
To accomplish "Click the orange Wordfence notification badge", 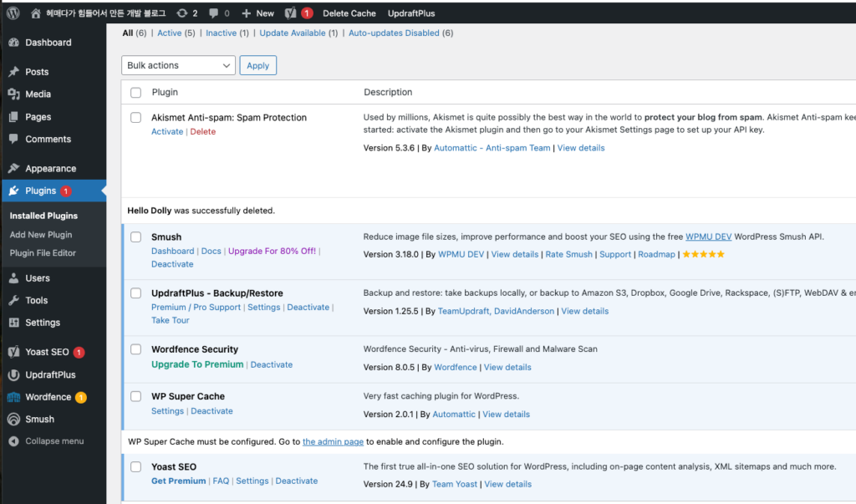I will point(81,397).
